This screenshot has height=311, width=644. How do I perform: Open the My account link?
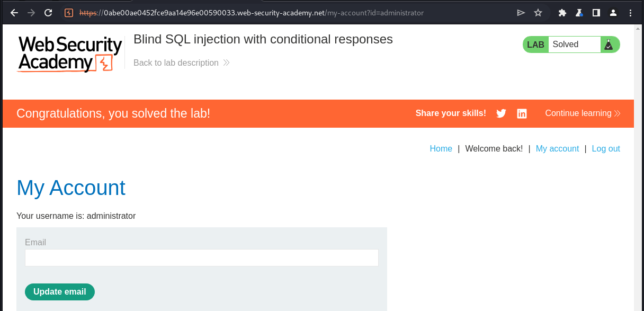tap(557, 149)
